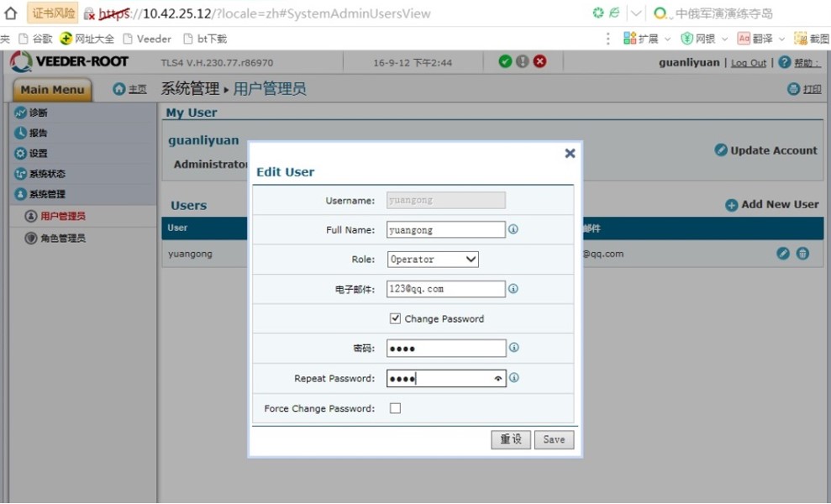Click the info icon beside Repeat Password
Screen dimensions: 831x504
coord(513,378)
